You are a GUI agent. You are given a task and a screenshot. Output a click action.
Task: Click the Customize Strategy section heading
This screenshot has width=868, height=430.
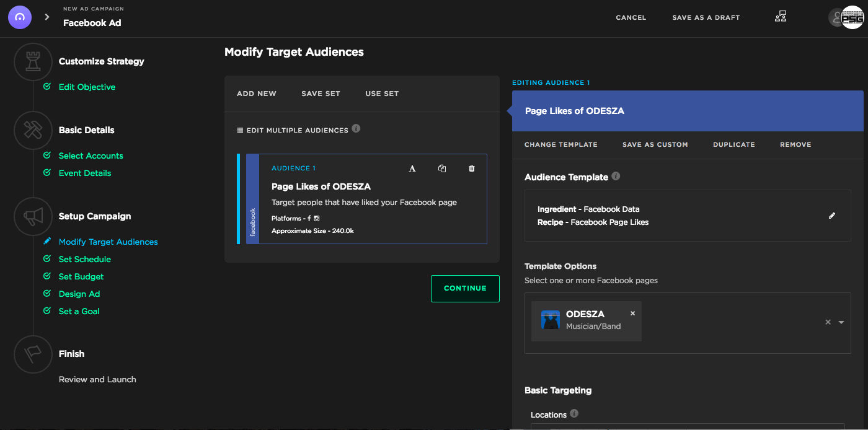pos(102,61)
